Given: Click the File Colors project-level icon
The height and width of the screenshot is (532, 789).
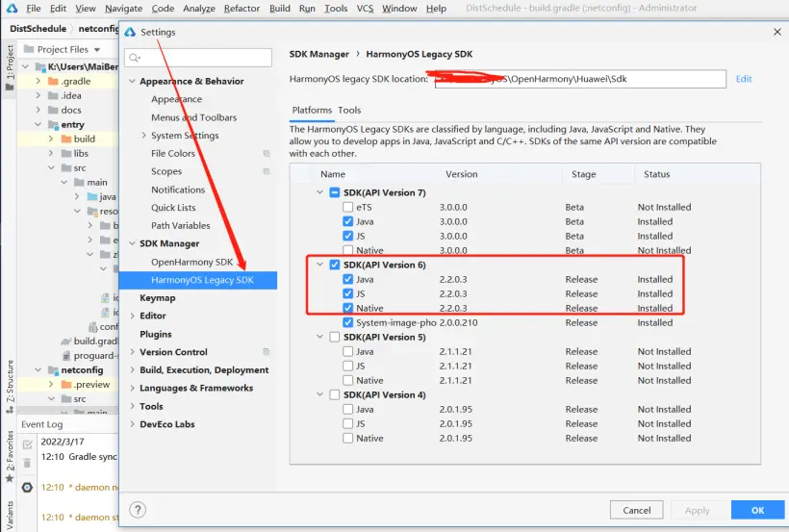Looking at the screenshot, I should [267, 154].
